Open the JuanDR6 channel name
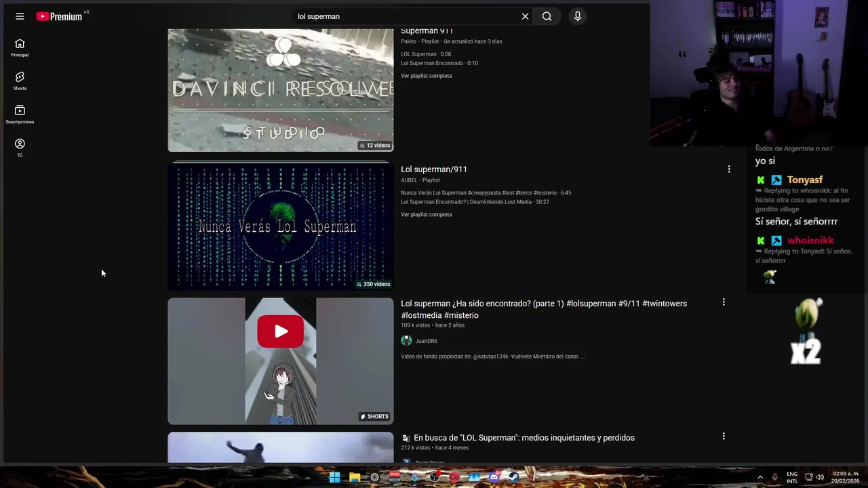This screenshot has height=488, width=868. [427, 341]
